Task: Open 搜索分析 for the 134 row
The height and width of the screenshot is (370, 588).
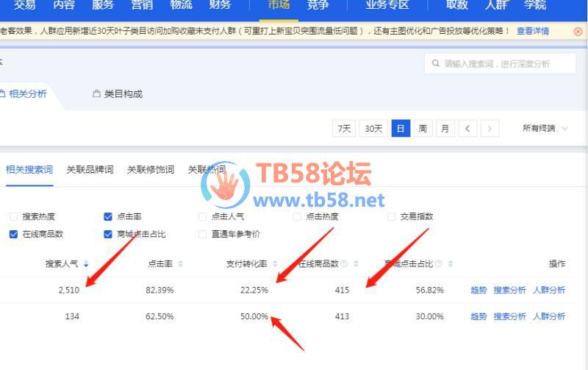Action: click(x=510, y=316)
